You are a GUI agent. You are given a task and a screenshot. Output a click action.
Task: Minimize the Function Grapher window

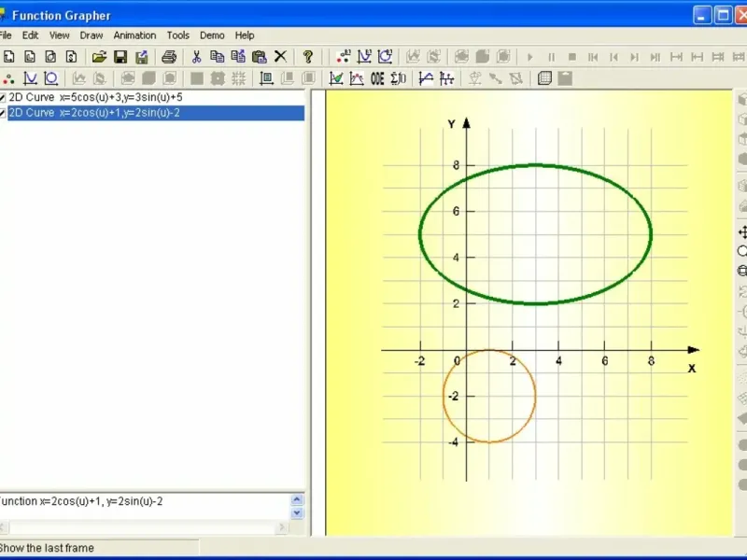[x=702, y=15]
